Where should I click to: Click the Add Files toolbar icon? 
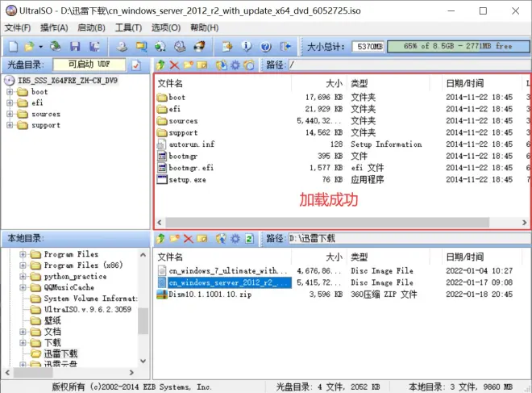tap(227, 46)
